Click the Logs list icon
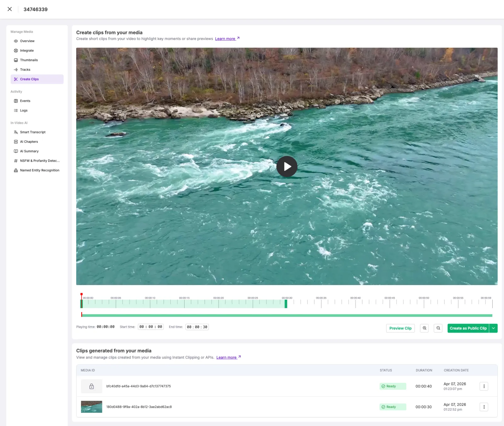The image size is (504, 426). [16, 110]
